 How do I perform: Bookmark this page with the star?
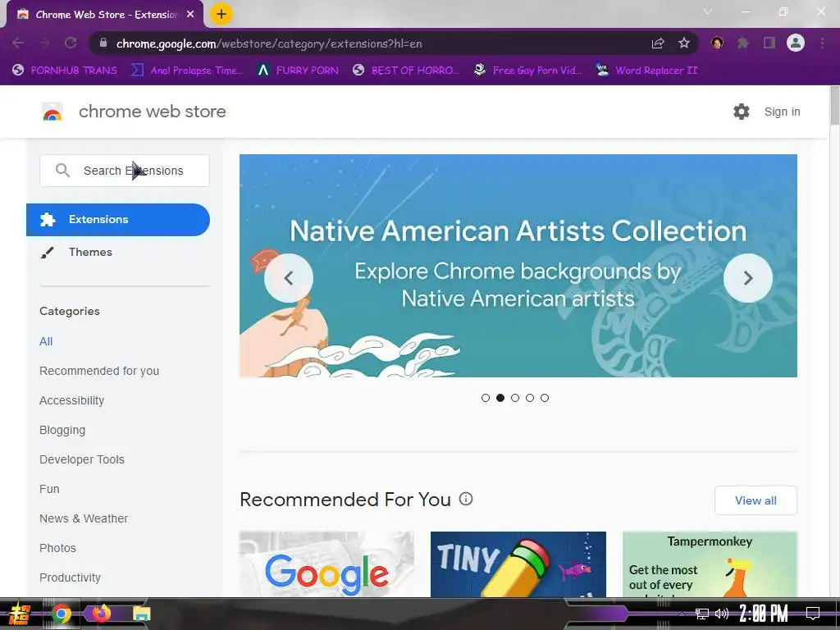tap(684, 43)
